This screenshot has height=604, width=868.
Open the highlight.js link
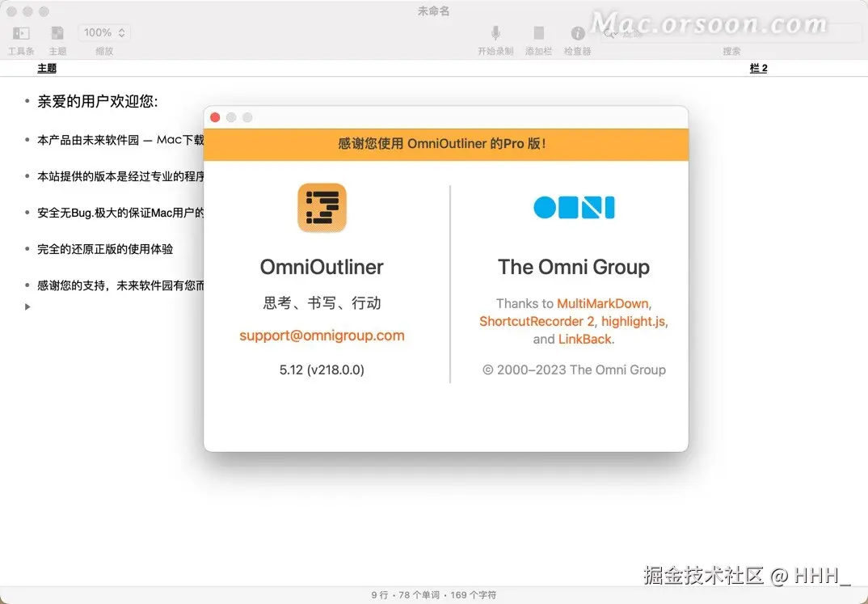634,321
